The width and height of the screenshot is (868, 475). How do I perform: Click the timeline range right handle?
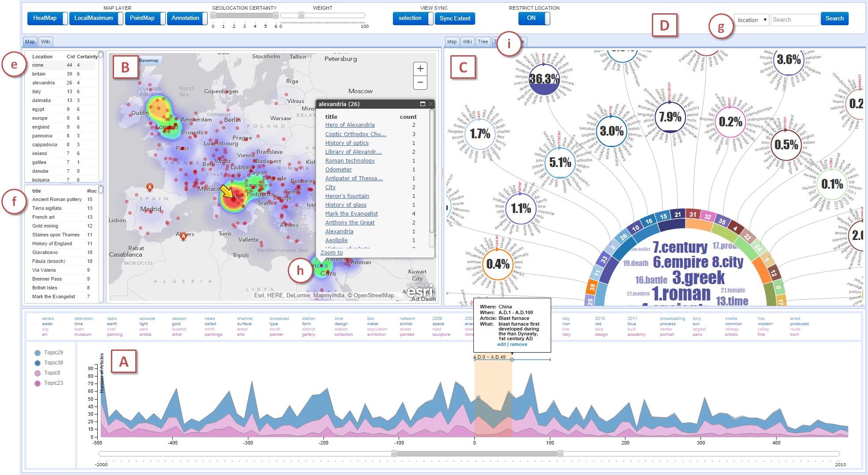point(560,453)
